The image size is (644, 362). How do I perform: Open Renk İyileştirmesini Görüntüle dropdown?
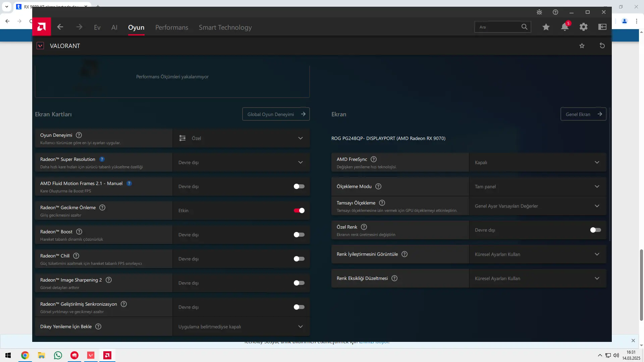point(538,254)
